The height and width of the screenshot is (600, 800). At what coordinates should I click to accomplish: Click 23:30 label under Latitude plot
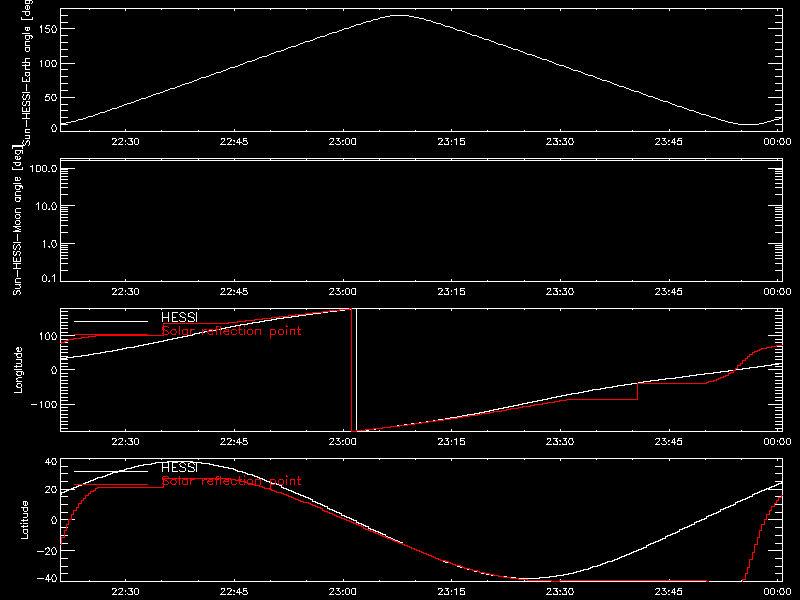[560, 591]
